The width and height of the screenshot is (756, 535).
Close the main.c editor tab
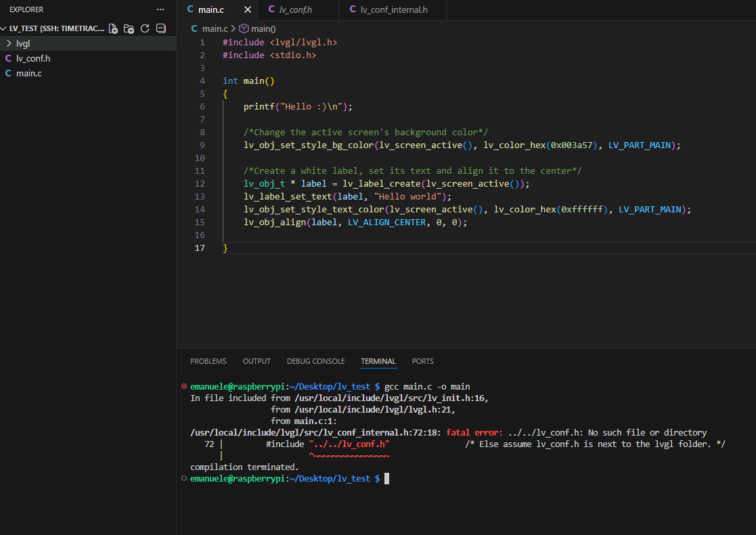(248, 9)
